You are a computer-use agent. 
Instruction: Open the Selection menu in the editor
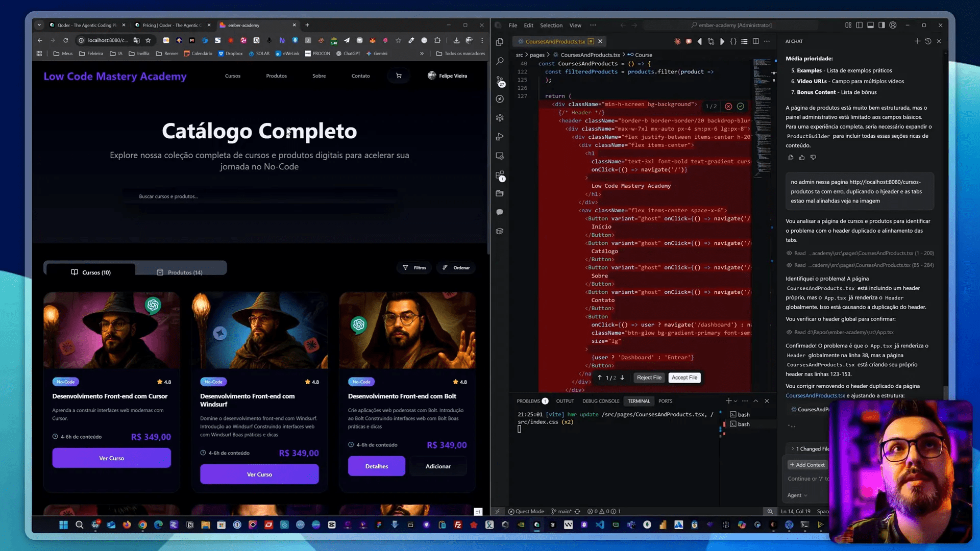tap(551, 25)
